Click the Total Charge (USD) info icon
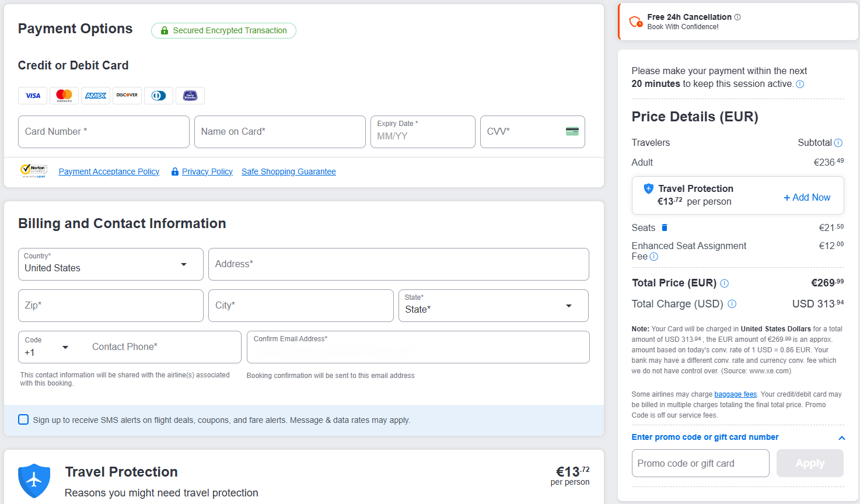 point(732,304)
